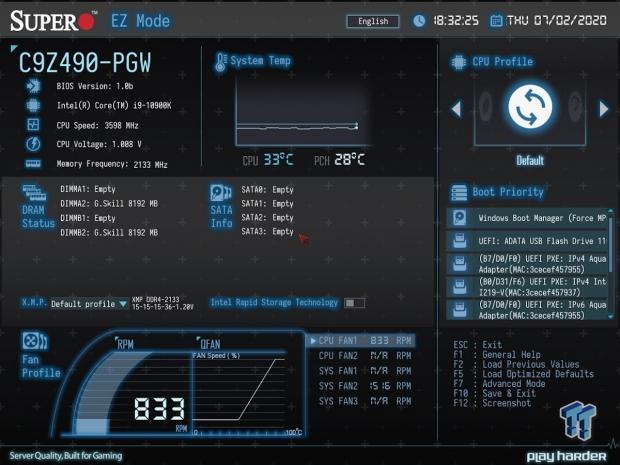Click the F1 General Help hint
Image resolution: width=620 pixels, height=465 pixels.
497,354
